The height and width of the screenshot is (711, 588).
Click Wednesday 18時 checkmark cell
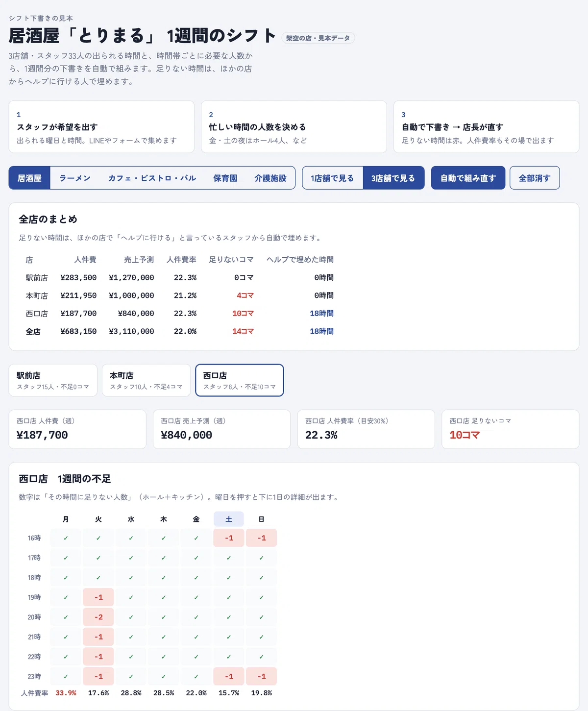131,578
